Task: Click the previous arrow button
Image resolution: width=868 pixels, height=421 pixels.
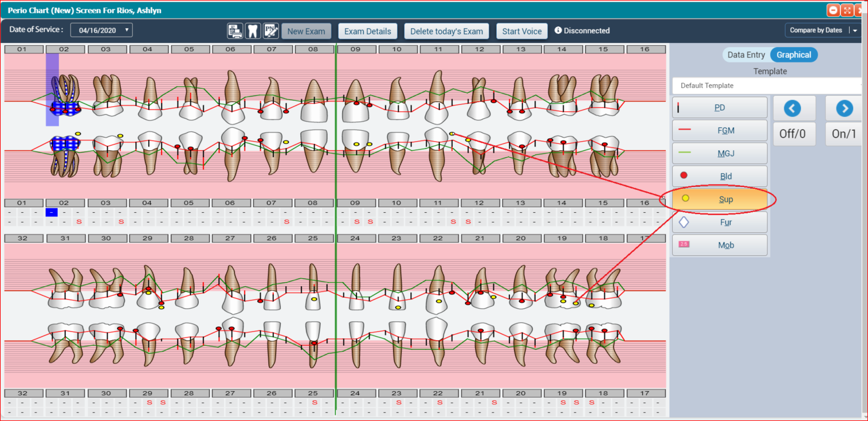Action: click(792, 108)
